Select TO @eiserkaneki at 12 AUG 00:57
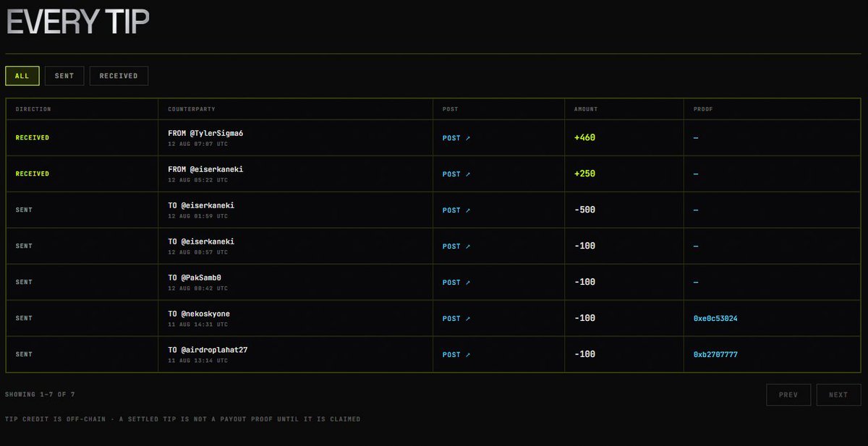The width and height of the screenshot is (868, 446). tap(201, 241)
